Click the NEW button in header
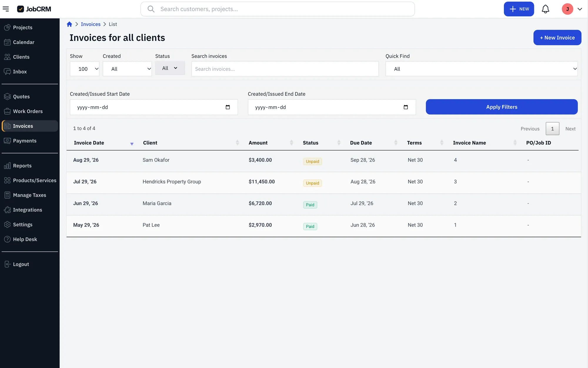 click(519, 9)
